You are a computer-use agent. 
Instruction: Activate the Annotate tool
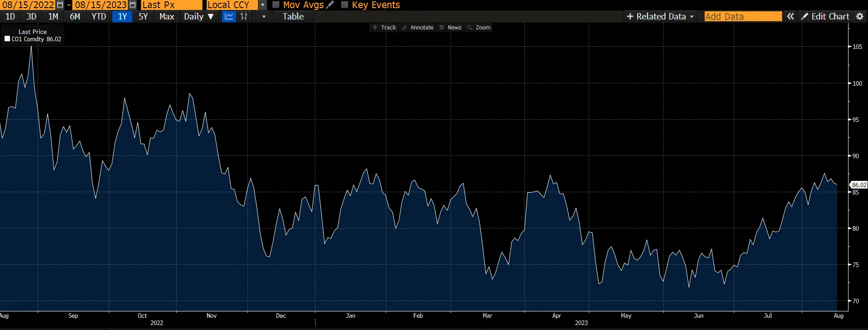417,28
